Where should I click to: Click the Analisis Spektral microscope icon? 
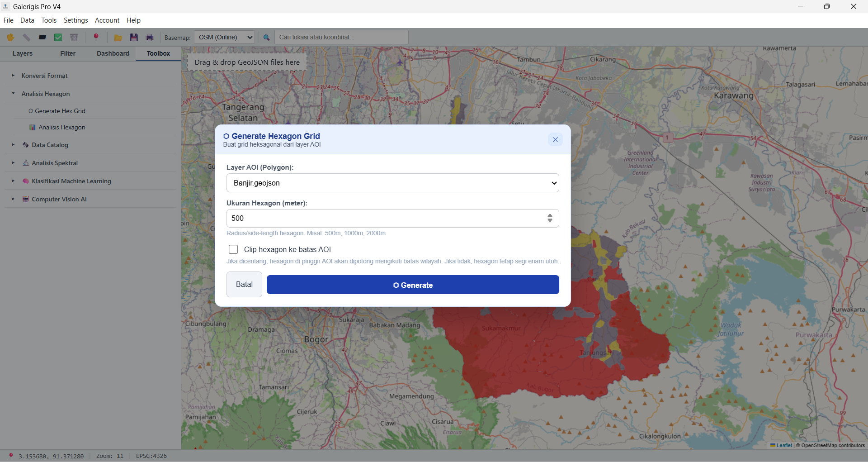pyautogui.click(x=26, y=163)
